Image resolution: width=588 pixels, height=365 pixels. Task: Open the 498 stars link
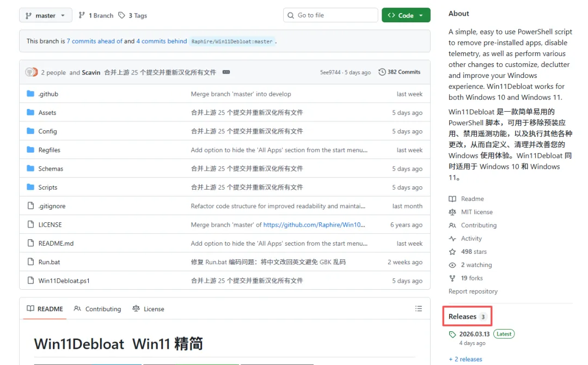click(474, 252)
